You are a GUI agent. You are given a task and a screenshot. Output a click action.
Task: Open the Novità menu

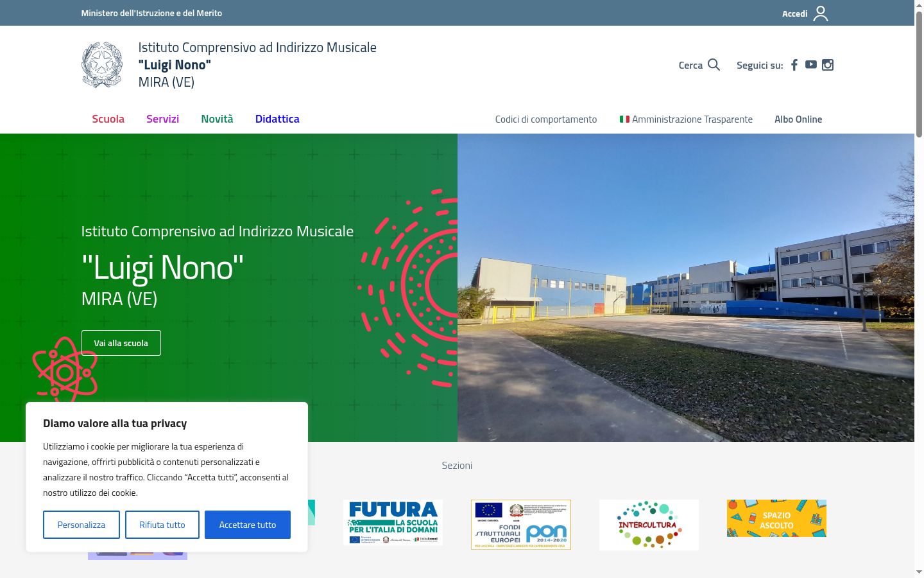pyautogui.click(x=217, y=119)
